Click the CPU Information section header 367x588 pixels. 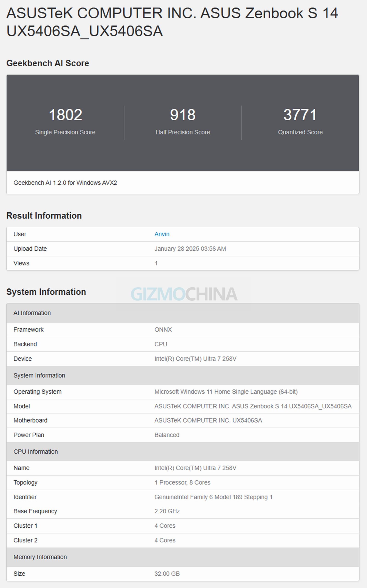pyautogui.click(x=36, y=452)
